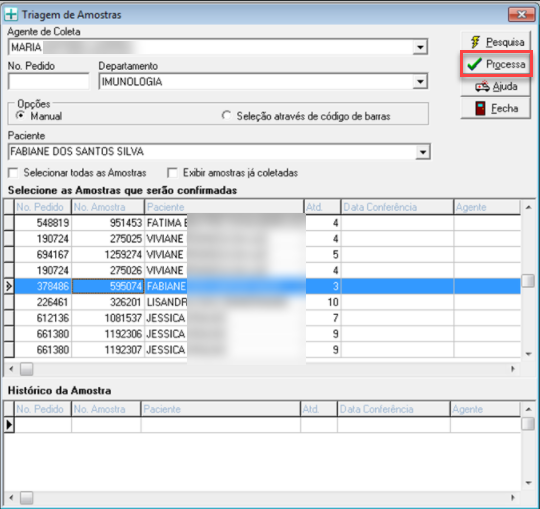Click sample number 595074 cell

[x=108, y=287]
